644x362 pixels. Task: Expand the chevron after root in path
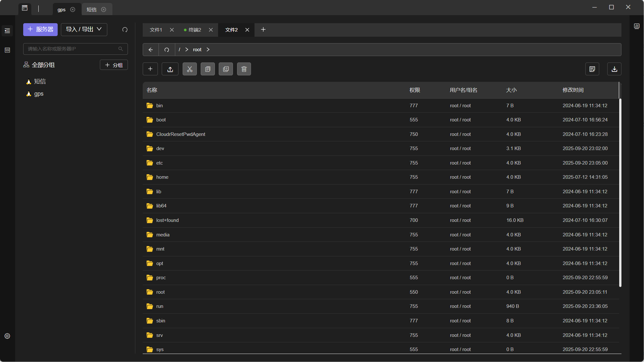[208, 50]
